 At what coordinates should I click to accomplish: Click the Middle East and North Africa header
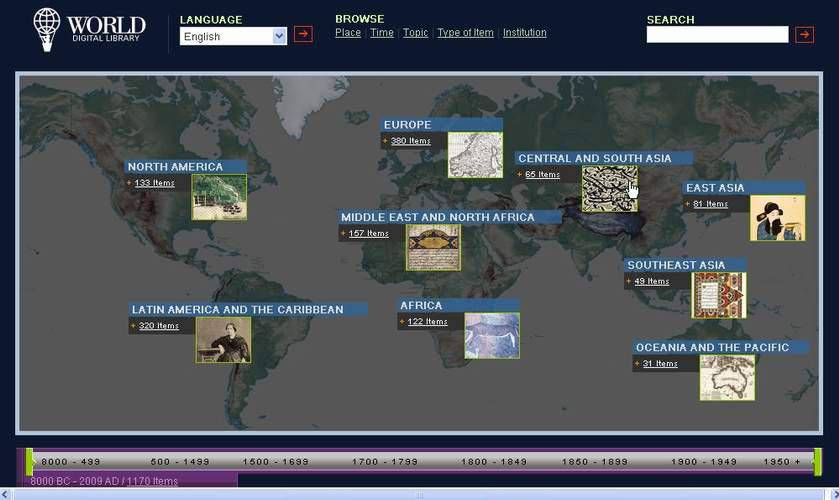tap(450, 217)
